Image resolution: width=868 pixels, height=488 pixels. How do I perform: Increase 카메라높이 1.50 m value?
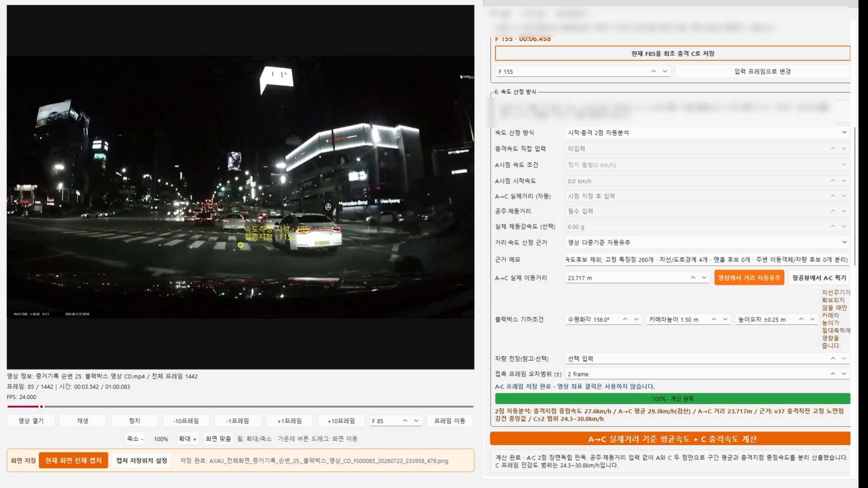714,319
